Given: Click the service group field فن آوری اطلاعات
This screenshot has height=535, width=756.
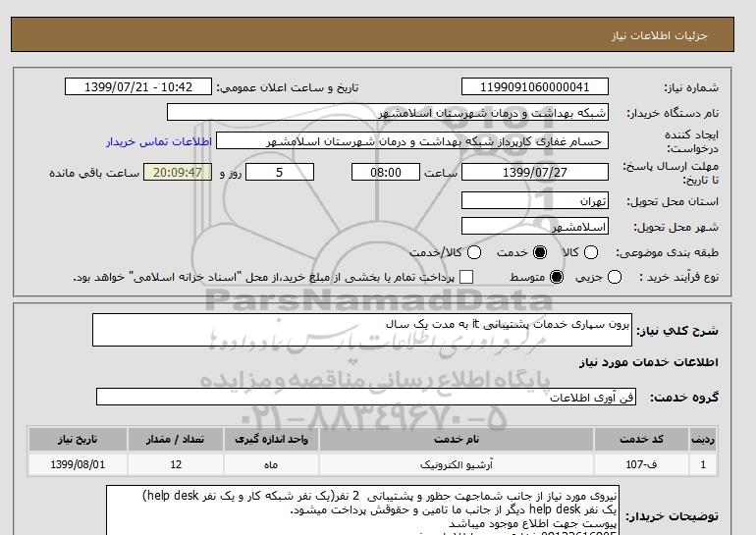Looking at the screenshot, I should pos(366,397).
